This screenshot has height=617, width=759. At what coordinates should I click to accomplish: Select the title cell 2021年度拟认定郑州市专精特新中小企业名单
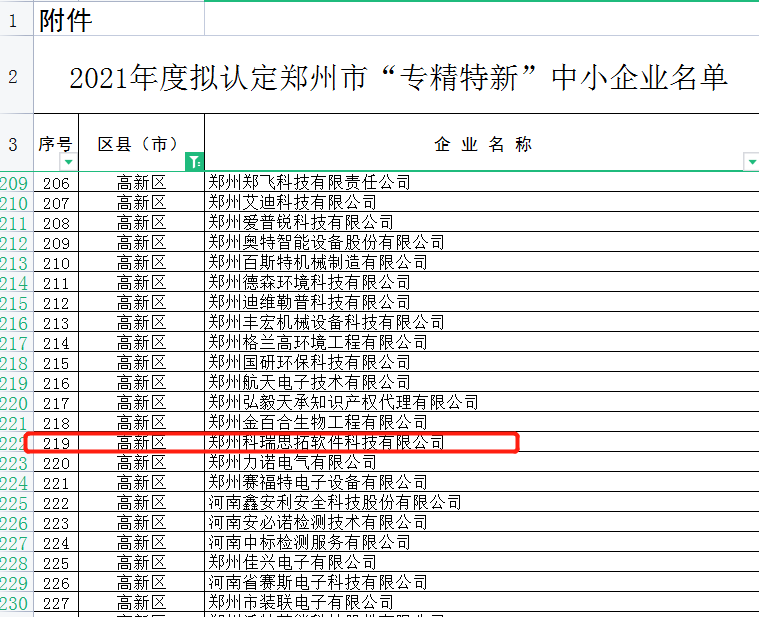(x=396, y=75)
